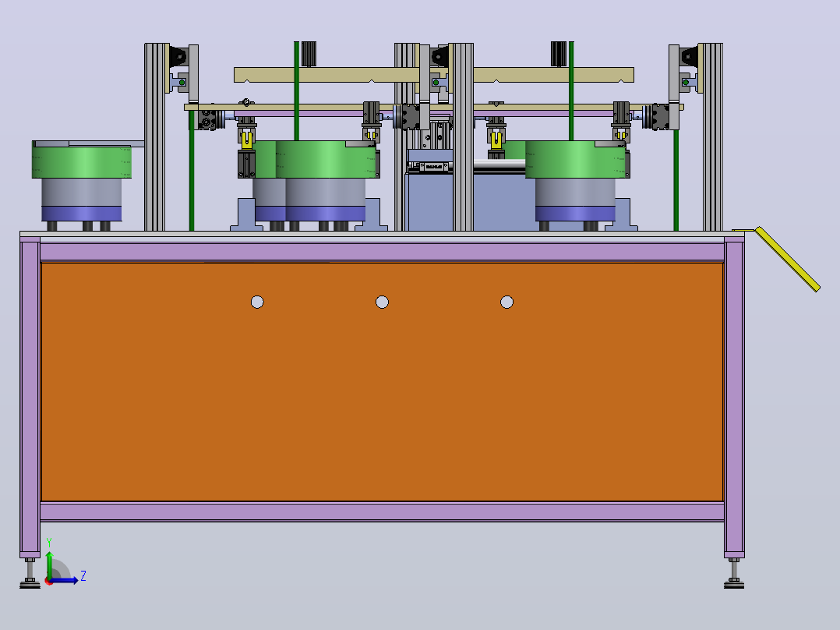
Task: Select the lower purple horizontal frame rail
Action: pyautogui.click(x=382, y=512)
